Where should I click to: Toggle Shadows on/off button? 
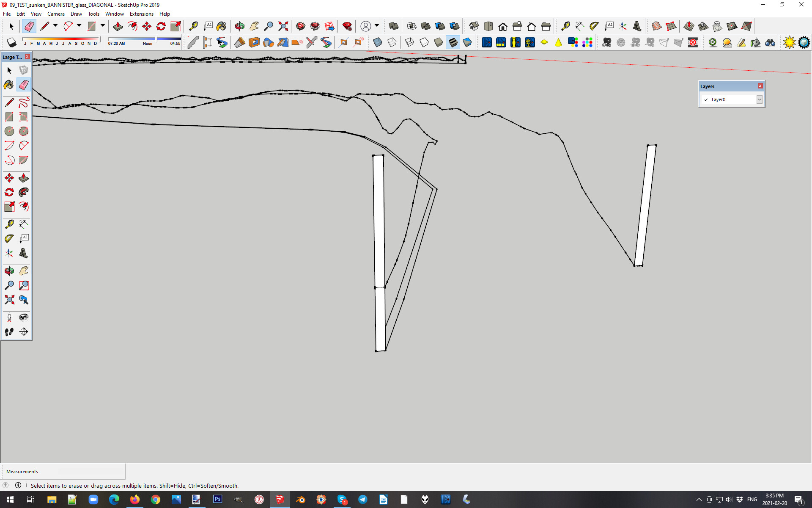(x=11, y=42)
